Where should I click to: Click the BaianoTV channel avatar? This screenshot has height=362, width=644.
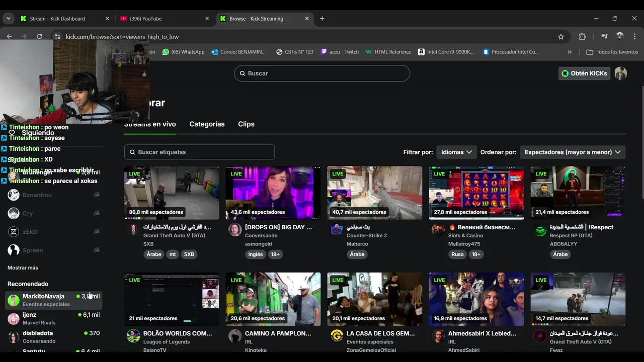pyautogui.click(x=133, y=336)
